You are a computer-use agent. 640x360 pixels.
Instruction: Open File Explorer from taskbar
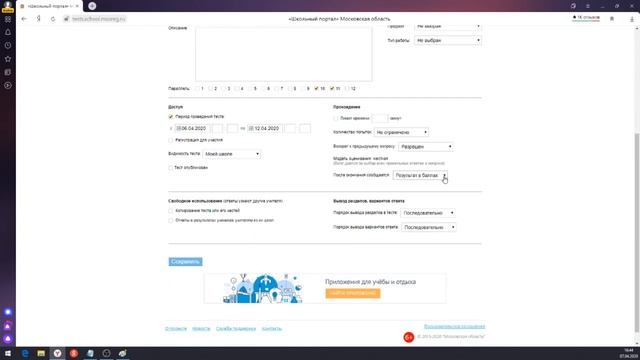point(41,353)
